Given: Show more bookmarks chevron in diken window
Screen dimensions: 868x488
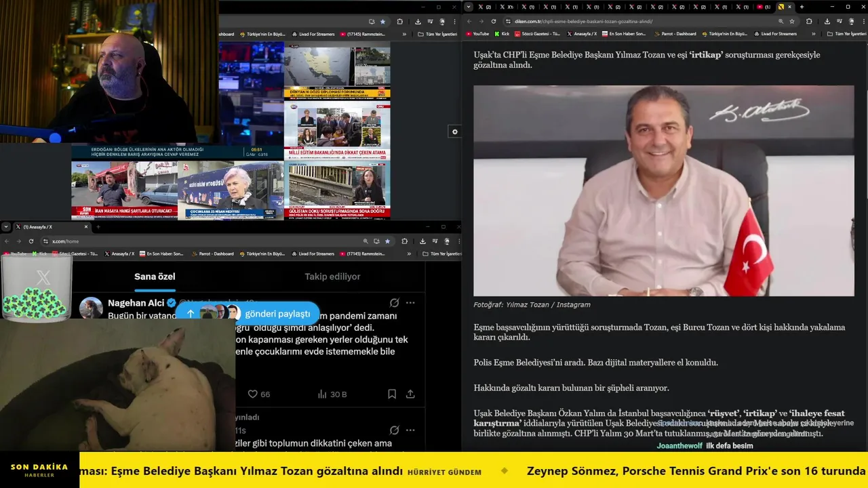Looking at the screenshot, I should point(813,34).
